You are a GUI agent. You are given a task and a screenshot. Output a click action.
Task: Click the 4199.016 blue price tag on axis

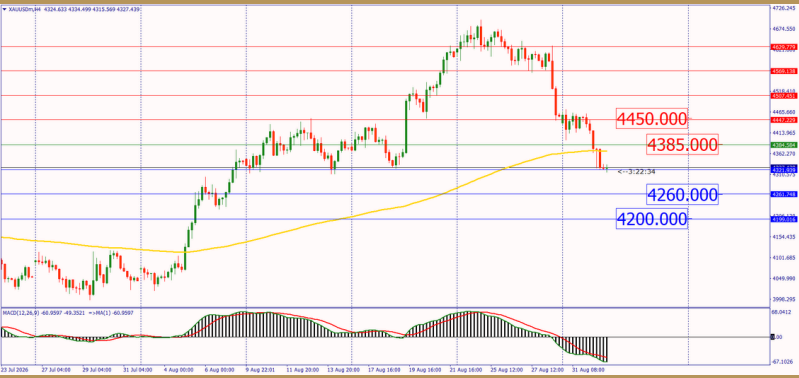point(784,219)
